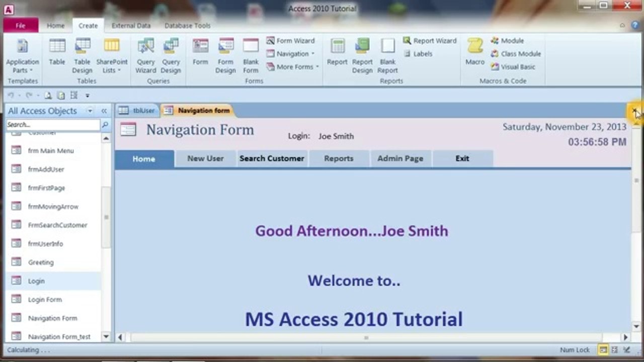
Task: Switch to Form View from status bar
Action: tap(602, 350)
